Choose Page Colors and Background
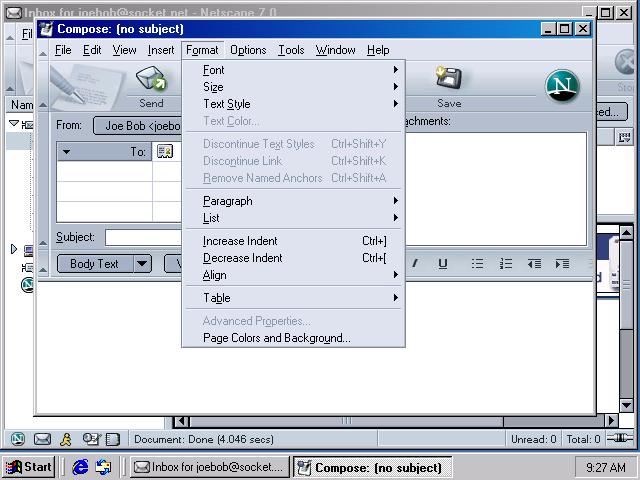Screen dimensions: 640x480 click(293, 338)
